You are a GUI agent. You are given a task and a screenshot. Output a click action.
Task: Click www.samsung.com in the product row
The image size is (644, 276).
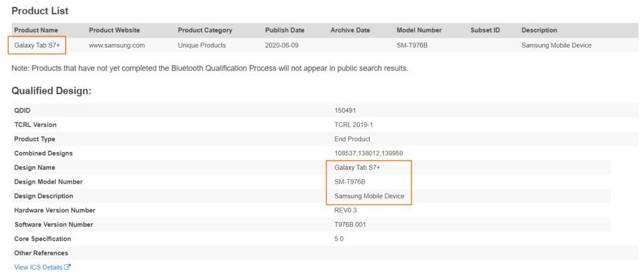point(117,45)
